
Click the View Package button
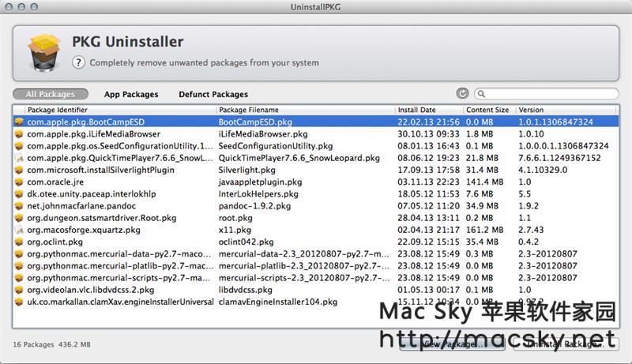click(x=452, y=344)
